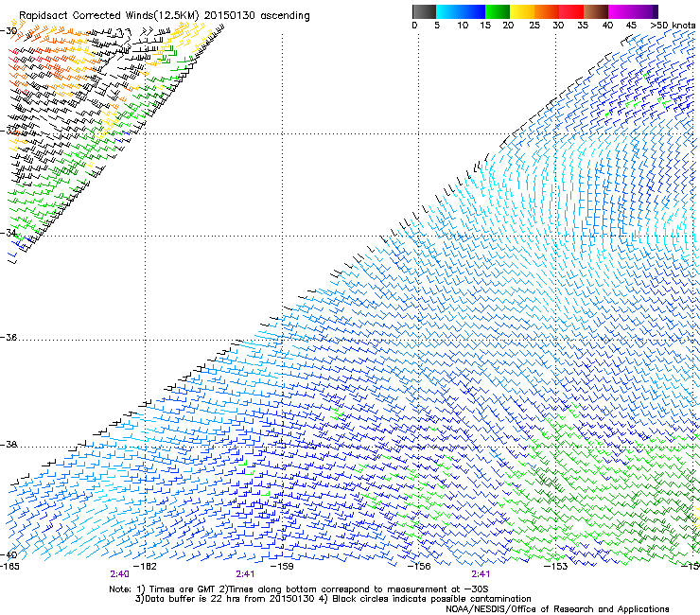Click the '2:41' time label left of -159
Viewport: 700px width, 615px height.
point(245,574)
